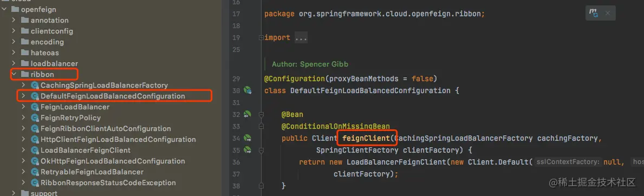The width and height of the screenshot is (644, 196).
Task: Expand the FeignRetryPolicy class chevron
Action: [x=23, y=117]
